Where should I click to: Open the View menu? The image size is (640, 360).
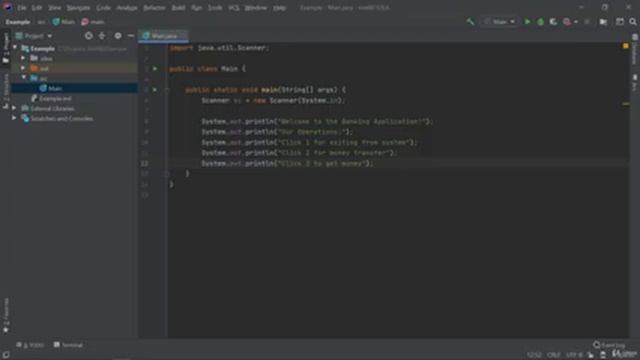pyautogui.click(x=54, y=8)
